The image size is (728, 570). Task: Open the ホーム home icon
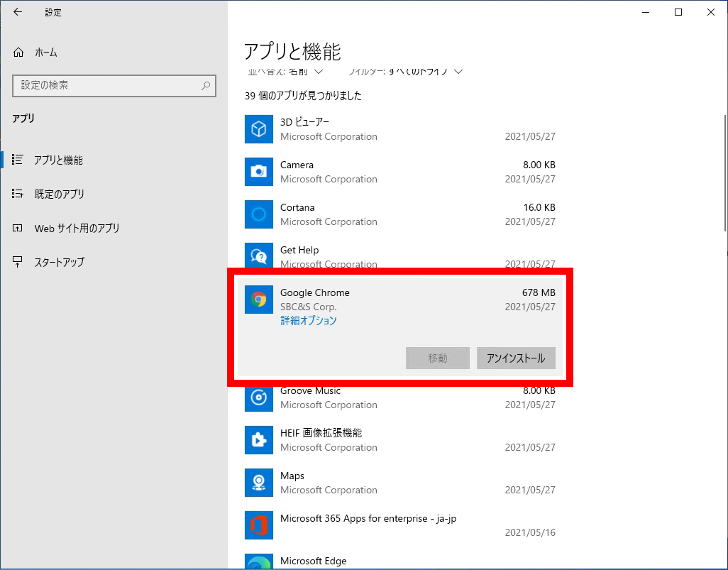(18, 53)
